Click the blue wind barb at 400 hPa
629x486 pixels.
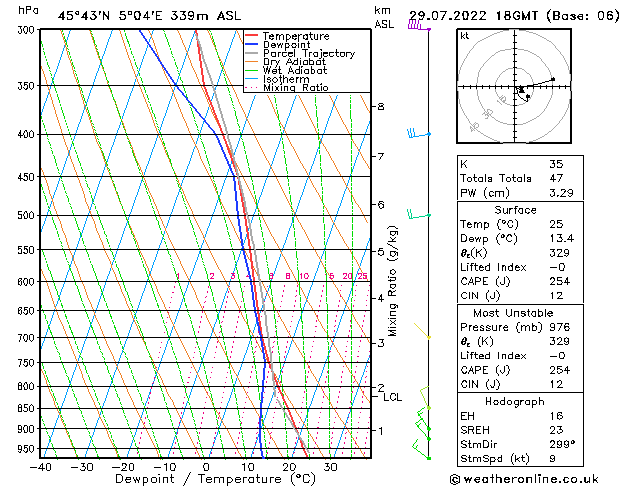pyautogui.click(x=419, y=134)
